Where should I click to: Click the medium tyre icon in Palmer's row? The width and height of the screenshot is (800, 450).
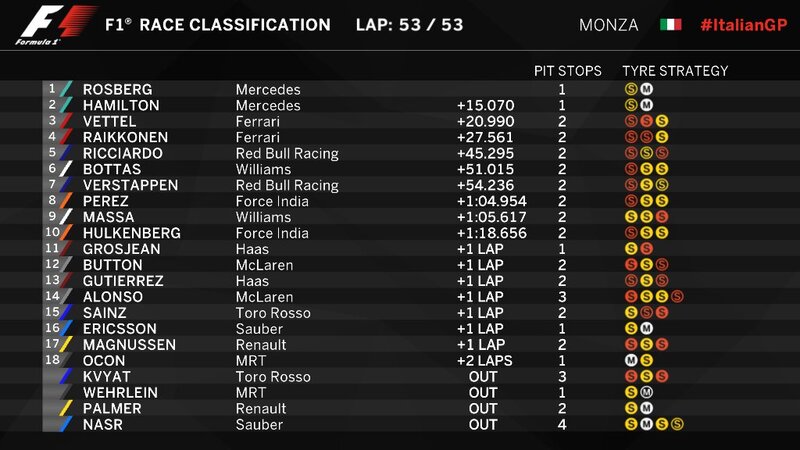(646, 409)
